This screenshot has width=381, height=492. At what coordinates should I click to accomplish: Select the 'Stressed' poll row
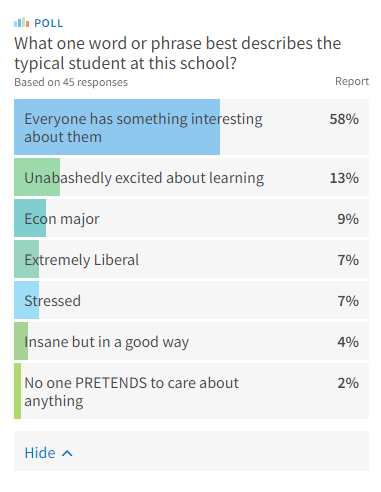[191, 300]
